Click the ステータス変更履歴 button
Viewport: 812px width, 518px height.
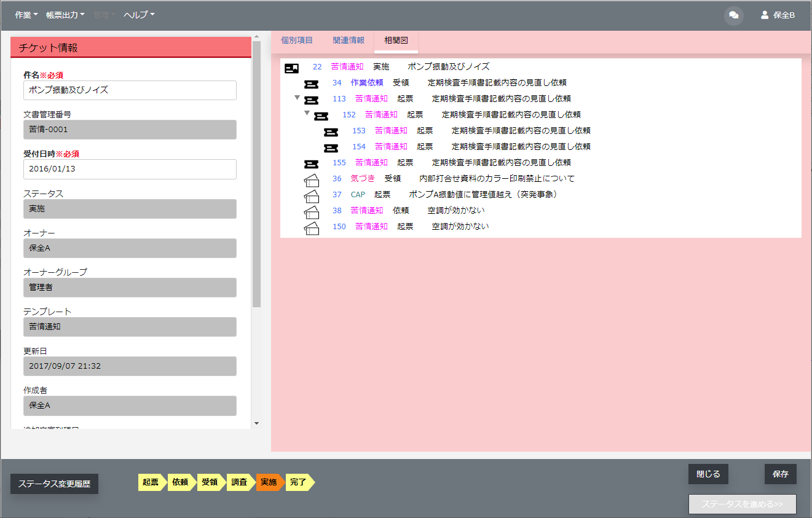coord(55,484)
